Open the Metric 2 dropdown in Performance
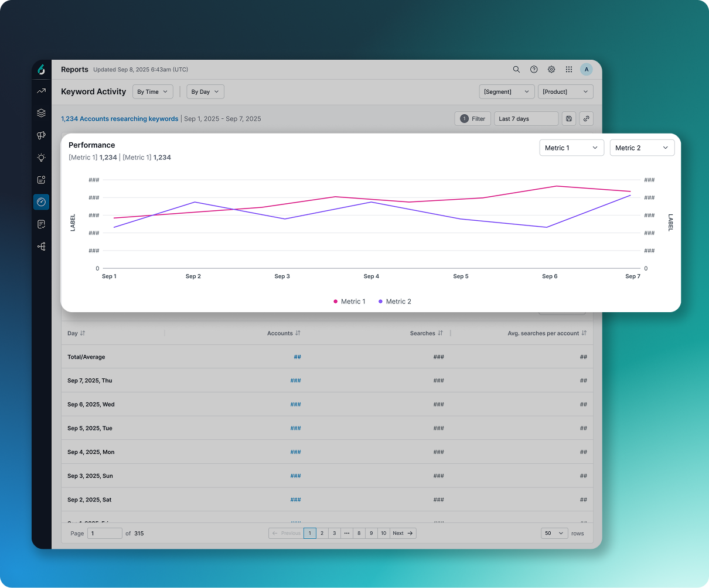Viewport: 709px width, 588px height. point(642,148)
